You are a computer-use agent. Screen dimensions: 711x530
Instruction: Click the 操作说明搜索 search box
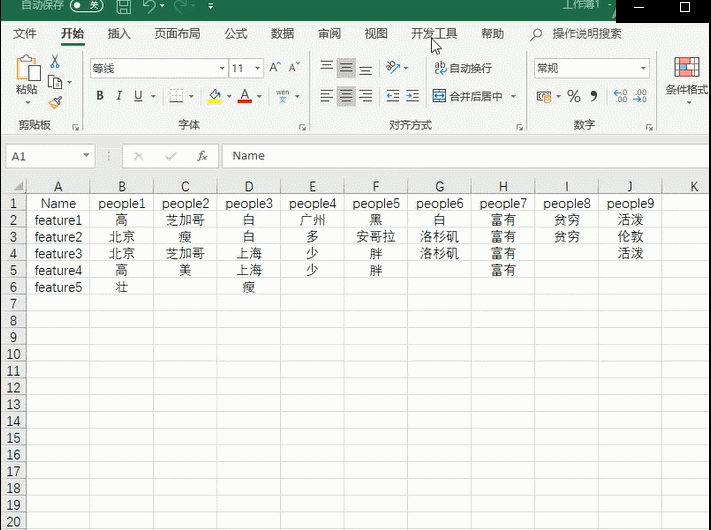click(x=587, y=34)
